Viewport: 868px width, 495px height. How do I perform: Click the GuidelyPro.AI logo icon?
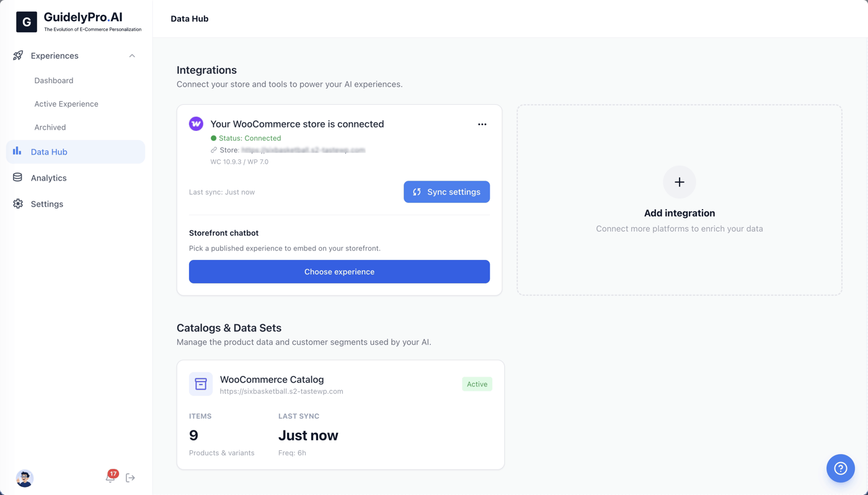27,22
